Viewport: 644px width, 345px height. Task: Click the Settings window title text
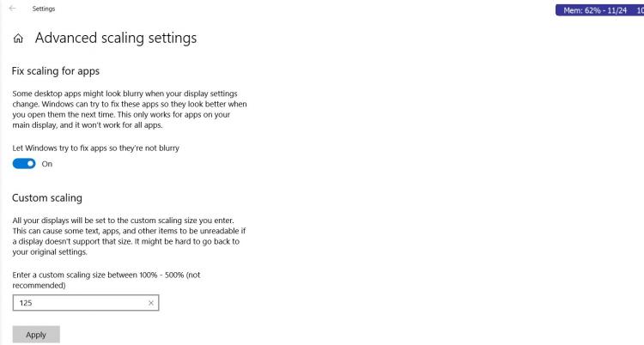pyautogui.click(x=44, y=9)
